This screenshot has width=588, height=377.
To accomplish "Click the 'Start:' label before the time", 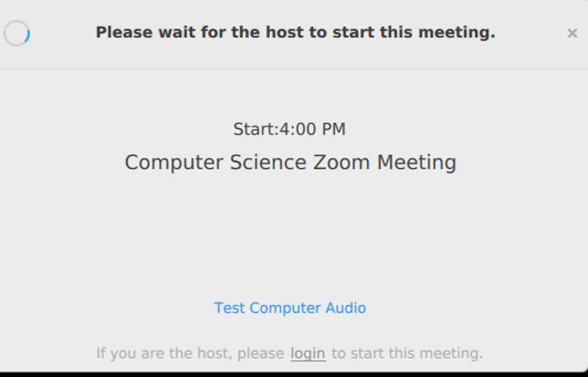I will pyautogui.click(x=256, y=129).
